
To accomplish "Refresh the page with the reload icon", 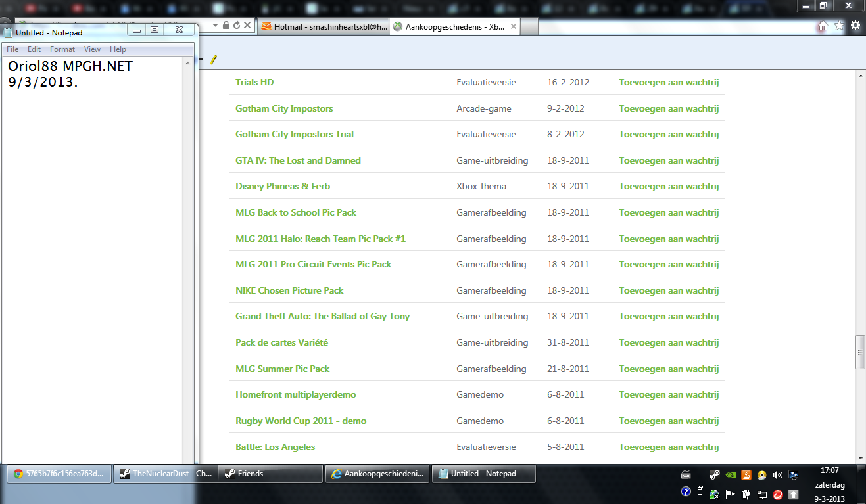I will tap(237, 25).
